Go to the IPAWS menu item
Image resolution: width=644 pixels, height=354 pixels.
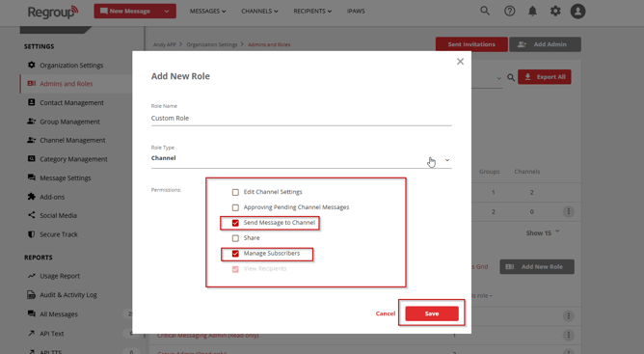pos(356,12)
